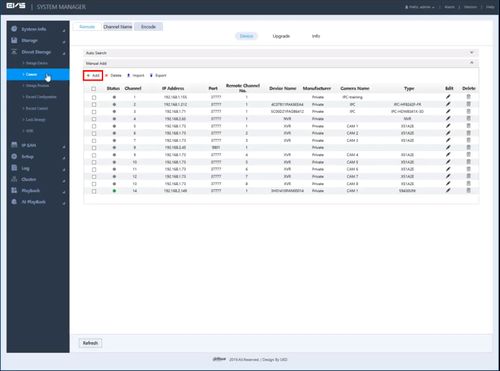Open Help from the top bar
The height and width of the screenshot is (371, 500).
point(490,7)
